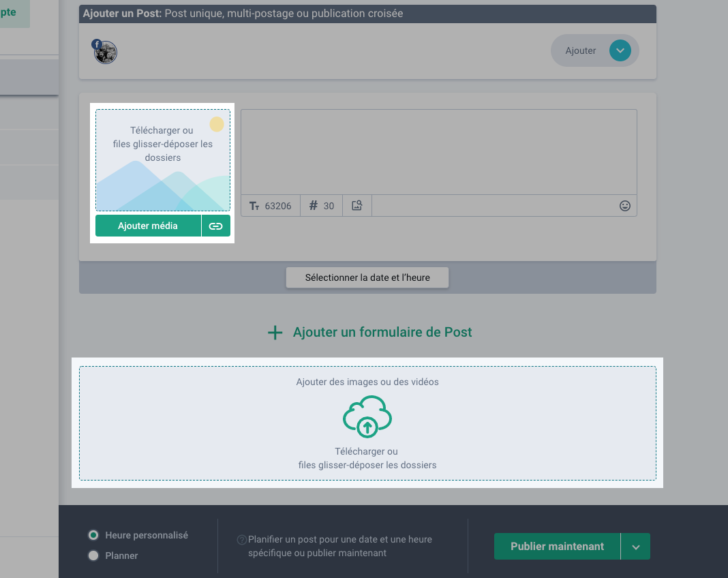The height and width of the screenshot is (578, 728).
Task: Expand the arrow next to Publier maintenant
Action: coord(636,547)
